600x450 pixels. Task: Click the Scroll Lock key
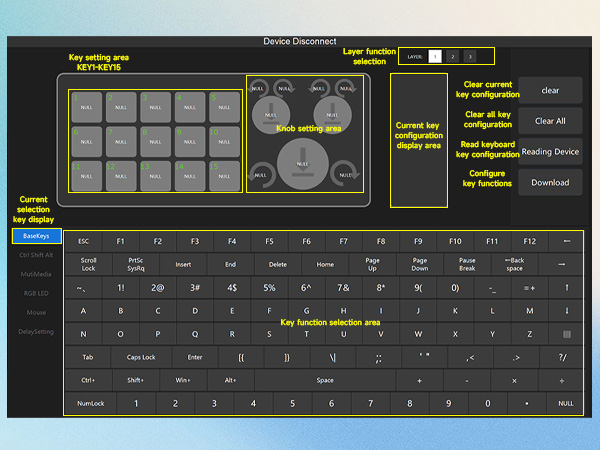tap(88, 264)
